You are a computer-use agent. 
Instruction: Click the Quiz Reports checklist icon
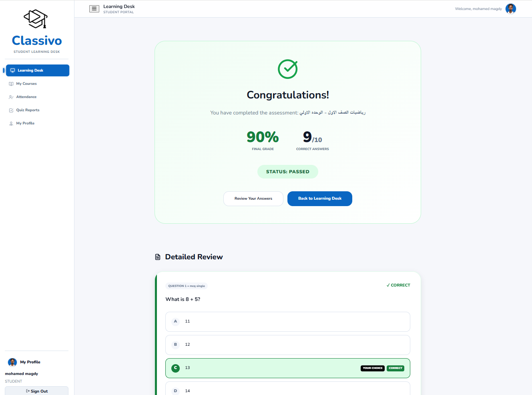[11, 110]
